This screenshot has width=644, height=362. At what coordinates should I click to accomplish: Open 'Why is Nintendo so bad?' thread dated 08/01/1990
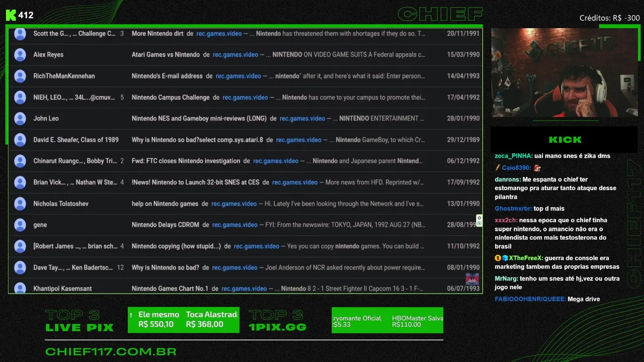click(166, 267)
